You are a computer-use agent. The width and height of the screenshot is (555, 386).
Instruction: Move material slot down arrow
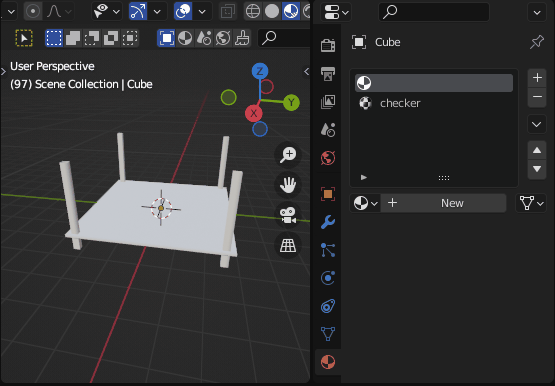coord(537,169)
